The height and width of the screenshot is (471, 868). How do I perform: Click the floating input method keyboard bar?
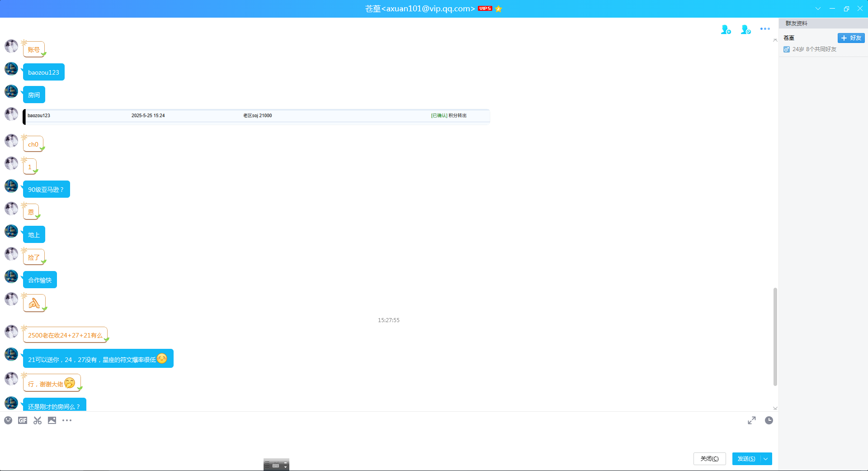tap(276, 465)
